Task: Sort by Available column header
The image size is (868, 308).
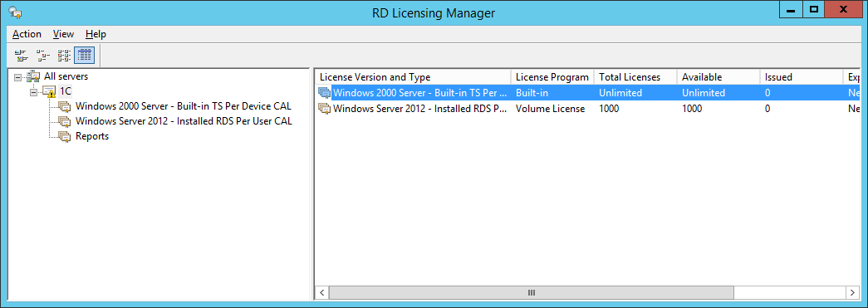Action: coord(718,77)
